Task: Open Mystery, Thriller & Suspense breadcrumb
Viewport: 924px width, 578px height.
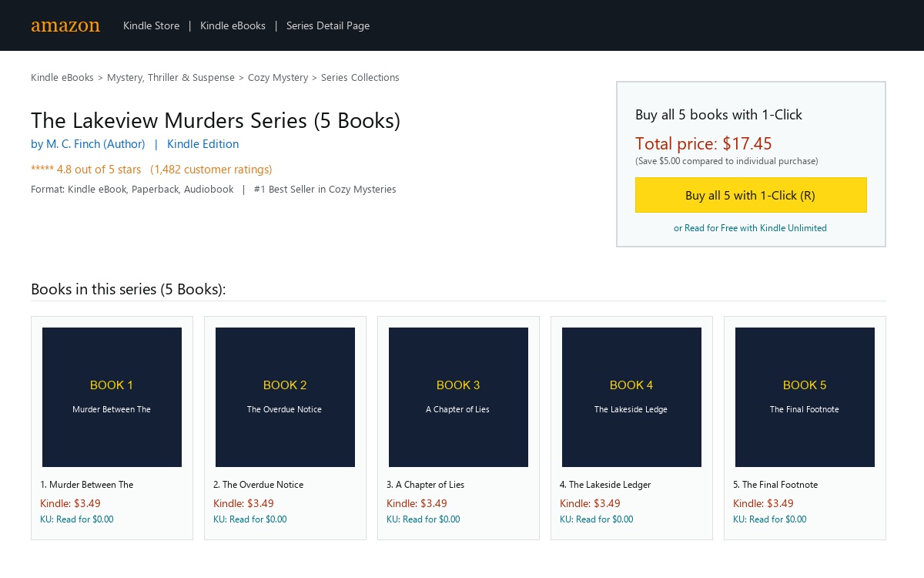Action: click(171, 78)
